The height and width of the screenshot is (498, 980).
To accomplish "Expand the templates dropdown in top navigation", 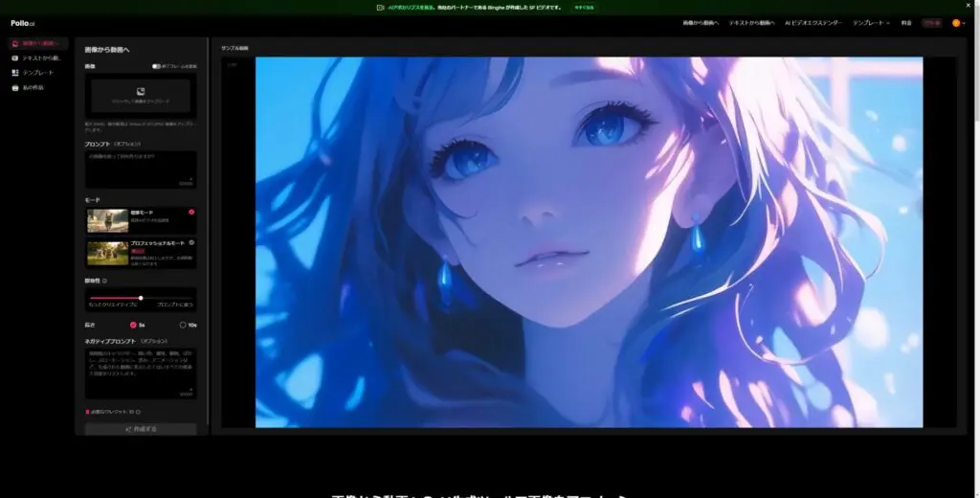I will pos(871,22).
